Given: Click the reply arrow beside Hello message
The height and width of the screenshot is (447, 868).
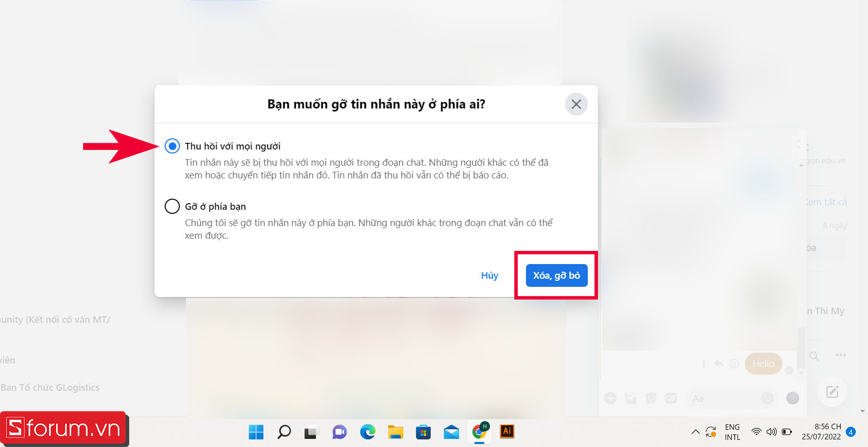Looking at the screenshot, I should [x=719, y=363].
